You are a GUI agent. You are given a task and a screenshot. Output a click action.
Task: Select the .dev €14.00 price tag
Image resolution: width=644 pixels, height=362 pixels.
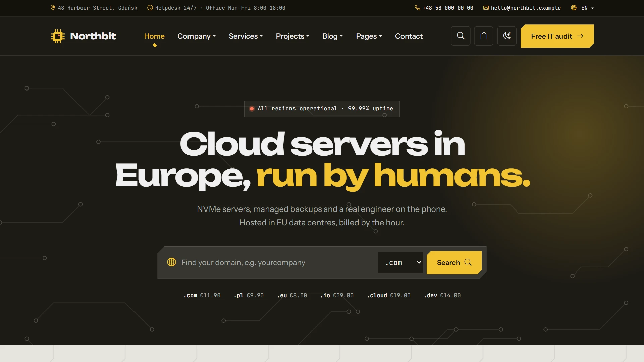pos(442,295)
